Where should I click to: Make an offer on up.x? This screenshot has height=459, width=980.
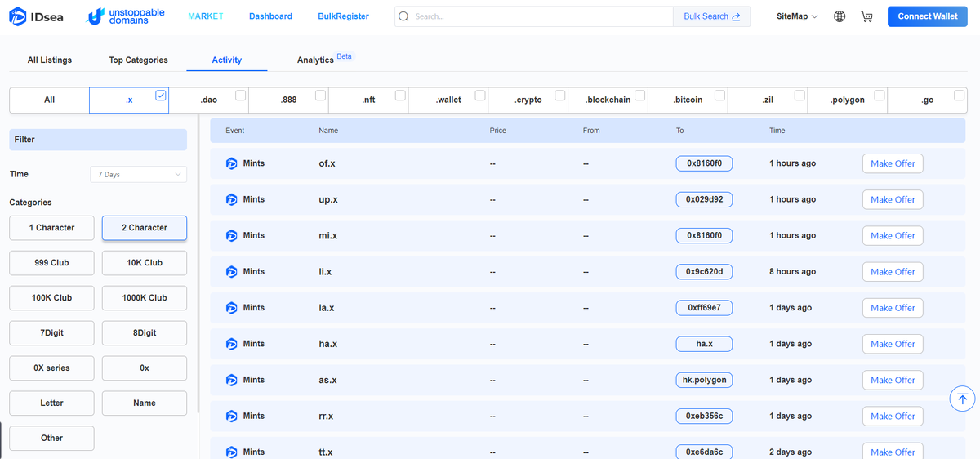click(893, 199)
